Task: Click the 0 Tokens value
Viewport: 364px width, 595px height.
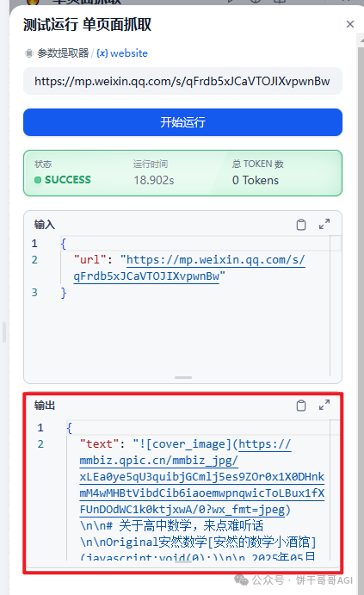Action: (256, 180)
